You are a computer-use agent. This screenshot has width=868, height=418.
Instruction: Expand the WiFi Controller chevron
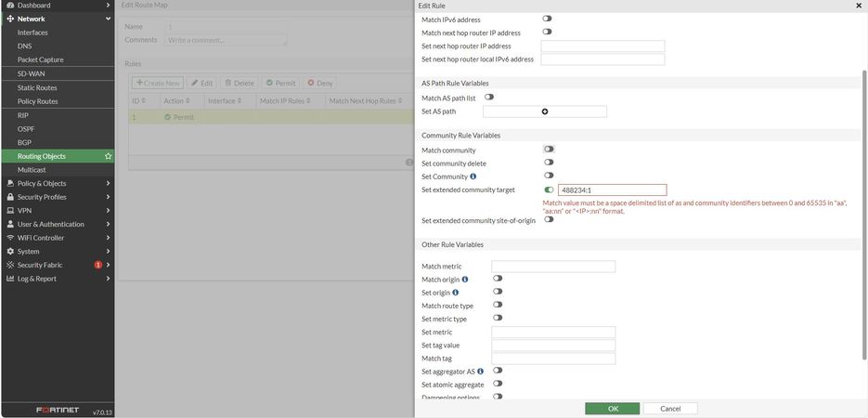click(x=108, y=238)
